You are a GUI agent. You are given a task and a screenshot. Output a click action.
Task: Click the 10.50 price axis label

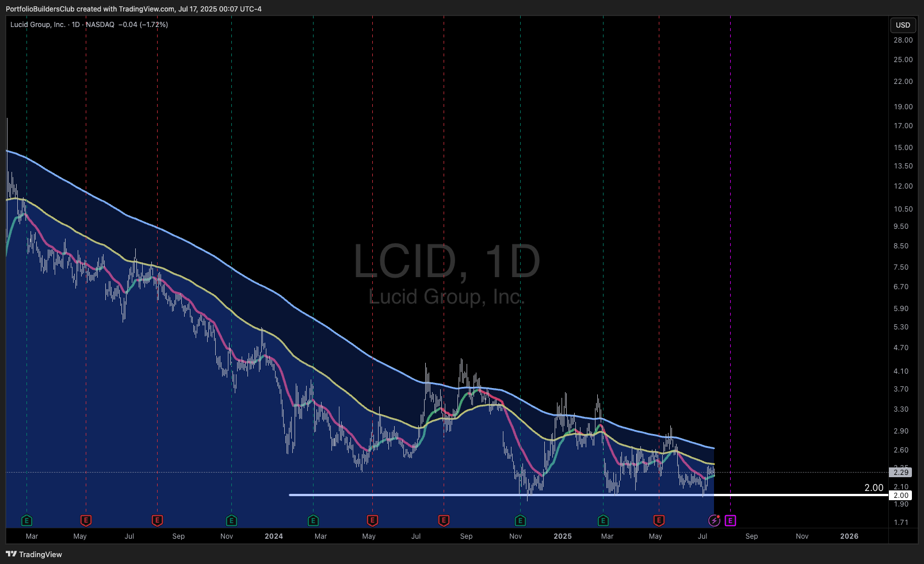[x=903, y=209]
